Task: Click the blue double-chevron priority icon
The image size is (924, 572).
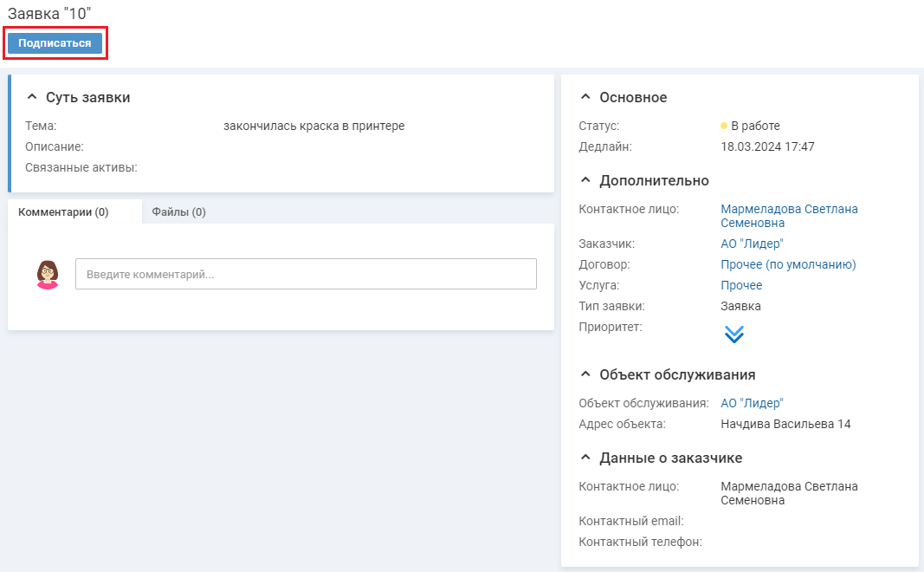Action: tap(733, 335)
